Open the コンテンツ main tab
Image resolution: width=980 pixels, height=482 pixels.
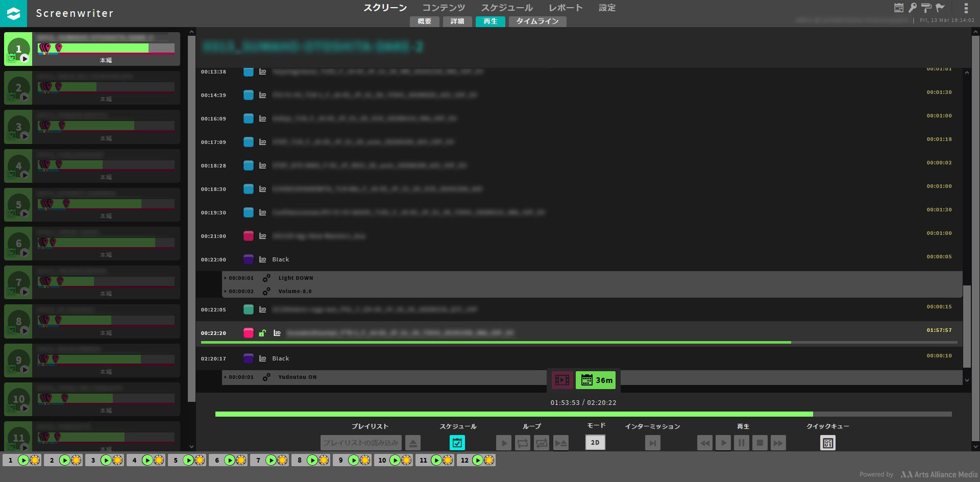coord(444,8)
